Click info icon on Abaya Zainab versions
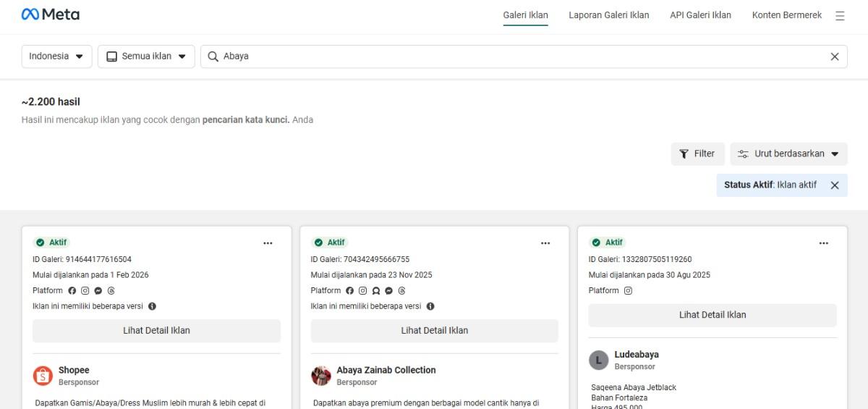 coord(430,306)
